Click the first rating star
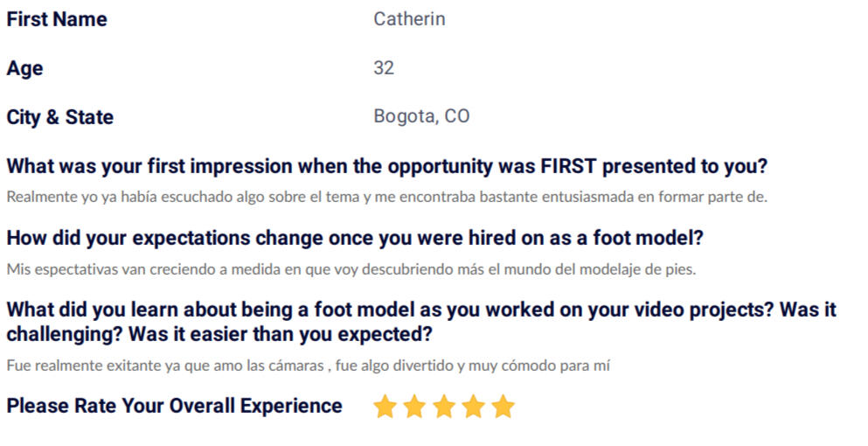Screen dimensions: 868x446 (x=385, y=406)
